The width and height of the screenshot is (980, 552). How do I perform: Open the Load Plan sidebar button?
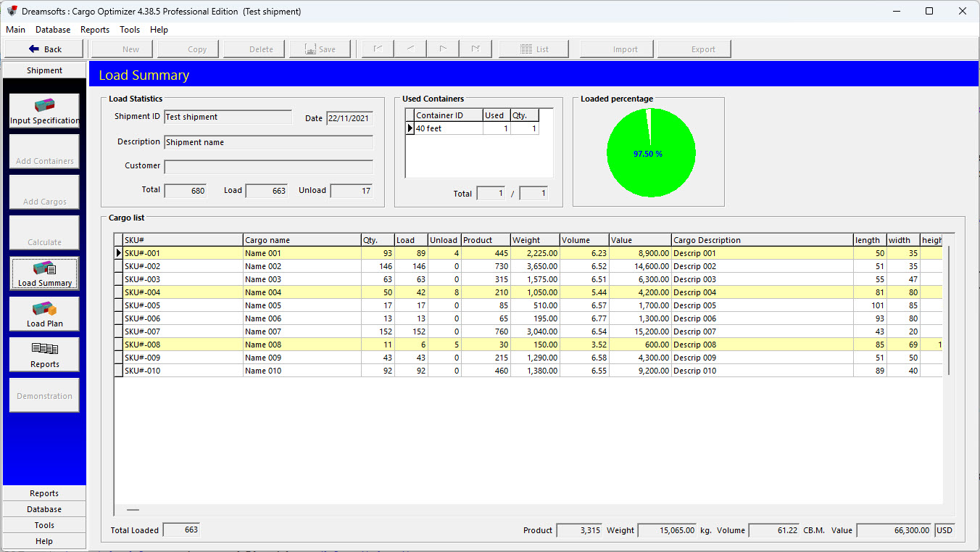point(44,314)
